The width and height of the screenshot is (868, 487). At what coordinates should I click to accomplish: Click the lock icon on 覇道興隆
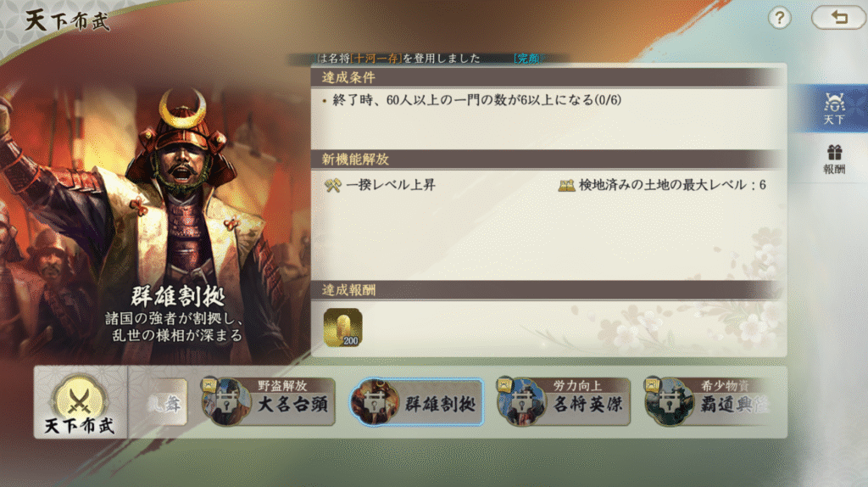670,404
